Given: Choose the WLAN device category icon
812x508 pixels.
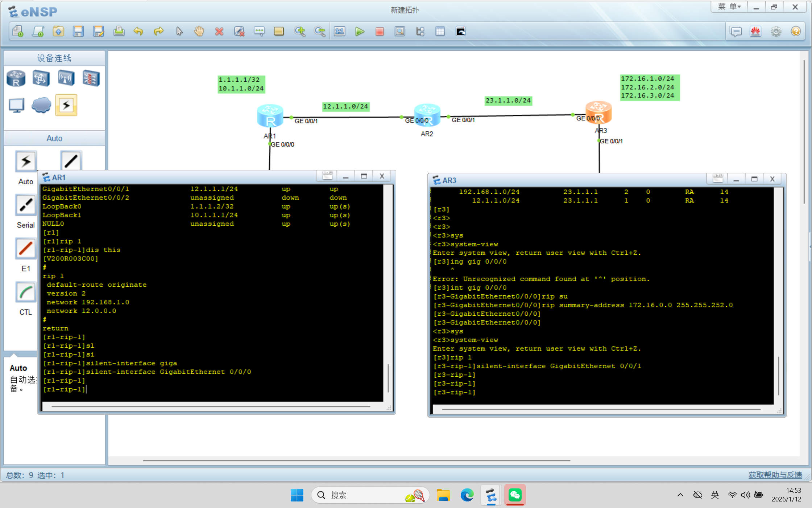Looking at the screenshot, I should coord(66,78).
